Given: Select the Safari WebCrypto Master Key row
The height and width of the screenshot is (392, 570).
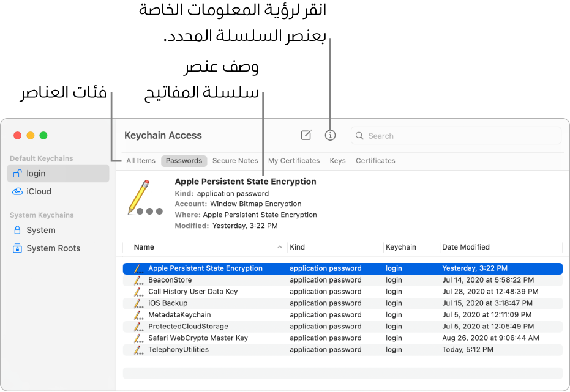Looking at the screenshot, I should coord(198,338).
